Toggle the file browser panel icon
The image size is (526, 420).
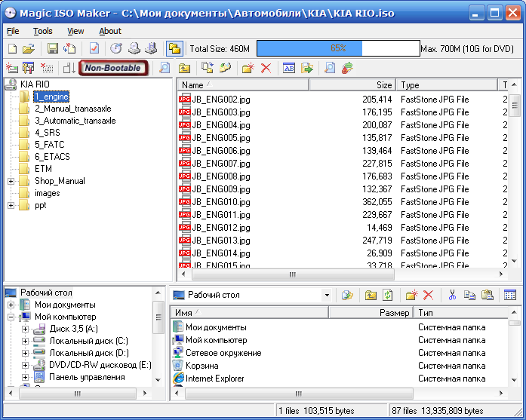[175, 49]
